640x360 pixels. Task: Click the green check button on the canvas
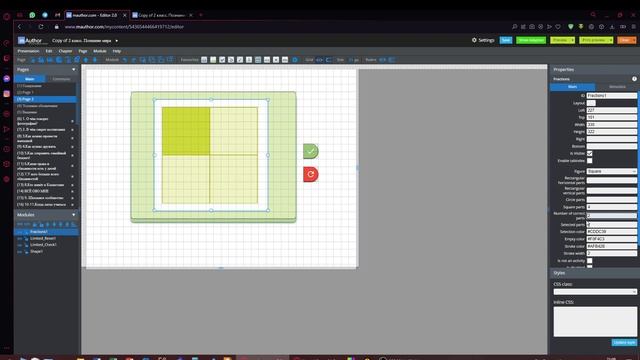click(x=311, y=151)
